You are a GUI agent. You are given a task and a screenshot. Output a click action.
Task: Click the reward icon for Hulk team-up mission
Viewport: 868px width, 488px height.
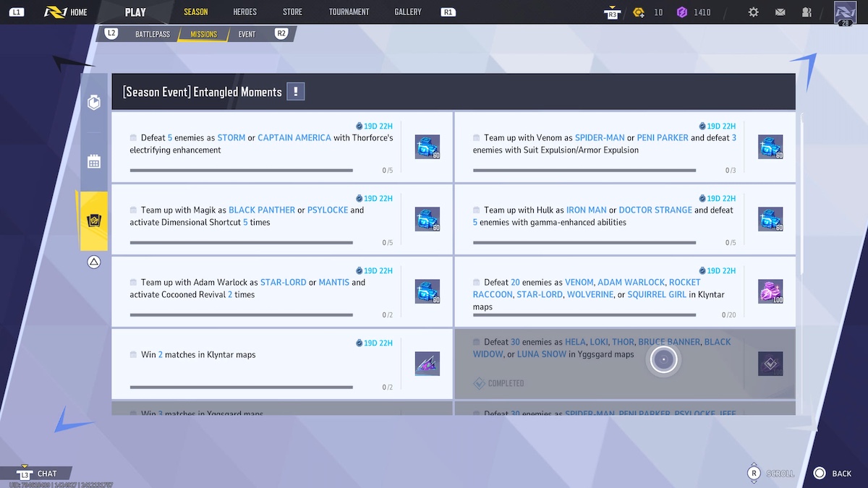770,219
